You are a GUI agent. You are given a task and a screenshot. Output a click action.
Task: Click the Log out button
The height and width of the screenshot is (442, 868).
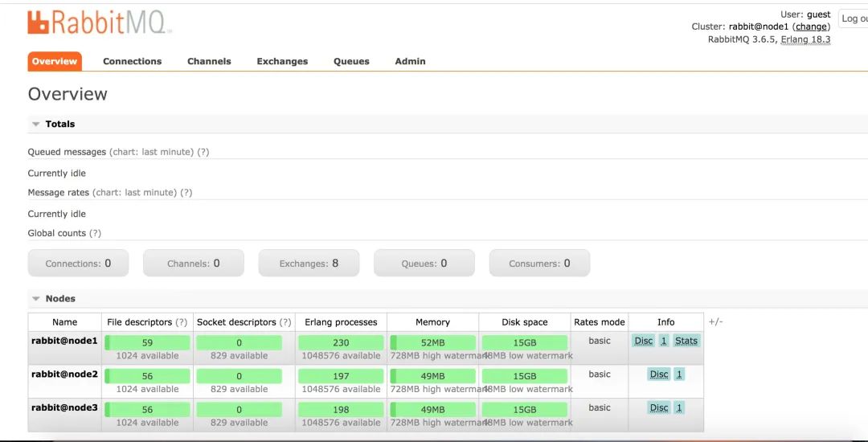[854, 18]
